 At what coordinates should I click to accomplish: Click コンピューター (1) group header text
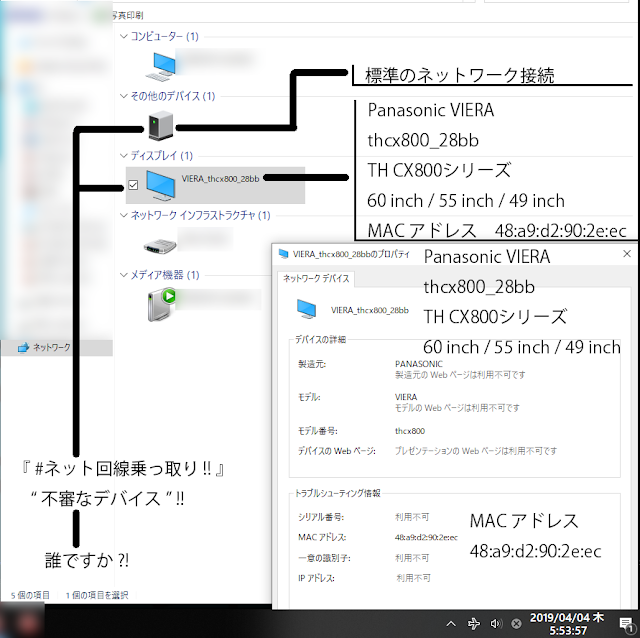pyautogui.click(x=164, y=36)
